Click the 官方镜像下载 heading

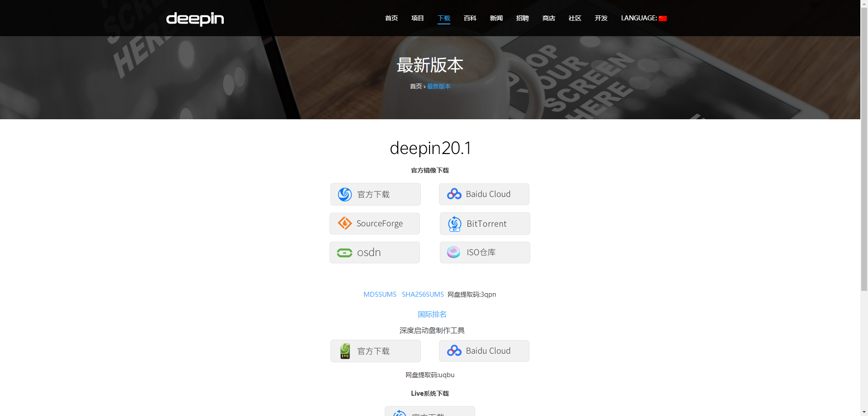pos(430,170)
